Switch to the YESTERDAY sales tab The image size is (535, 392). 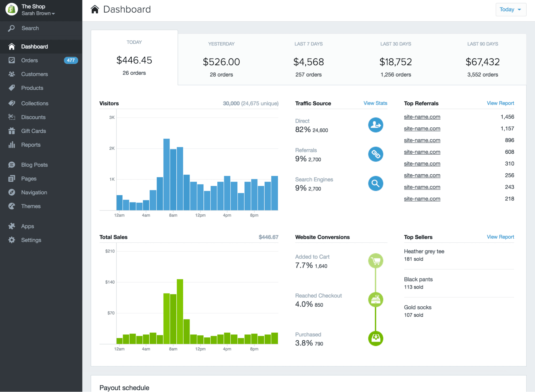point(221,58)
